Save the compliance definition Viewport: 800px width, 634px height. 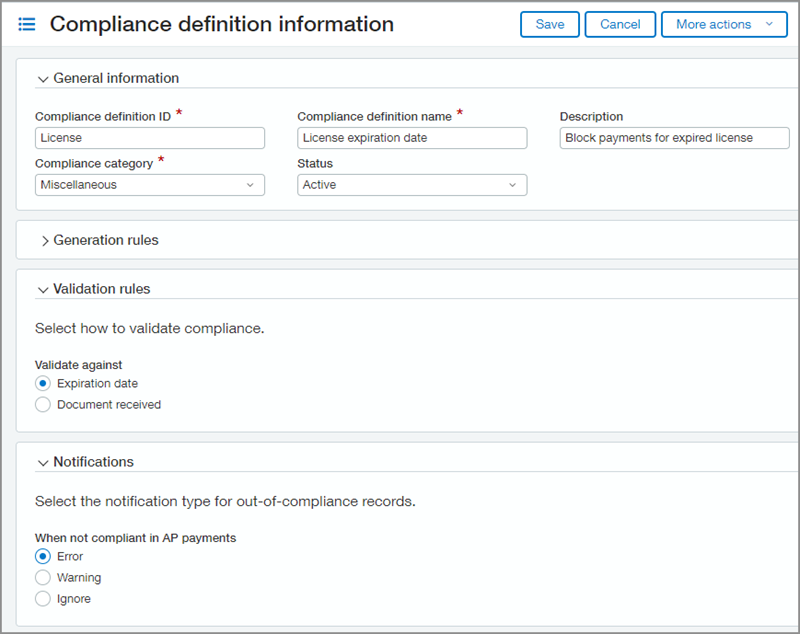pyautogui.click(x=549, y=24)
